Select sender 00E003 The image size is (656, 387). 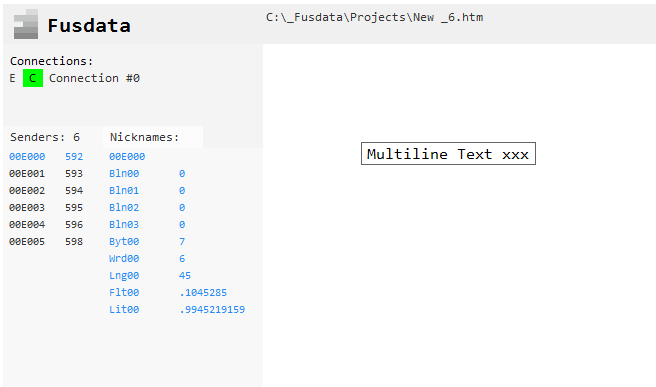(x=27, y=208)
